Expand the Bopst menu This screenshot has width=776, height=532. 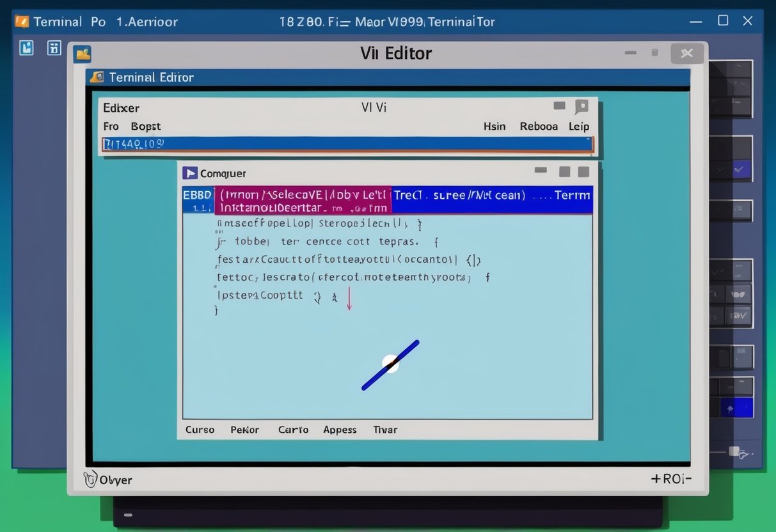click(x=145, y=126)
